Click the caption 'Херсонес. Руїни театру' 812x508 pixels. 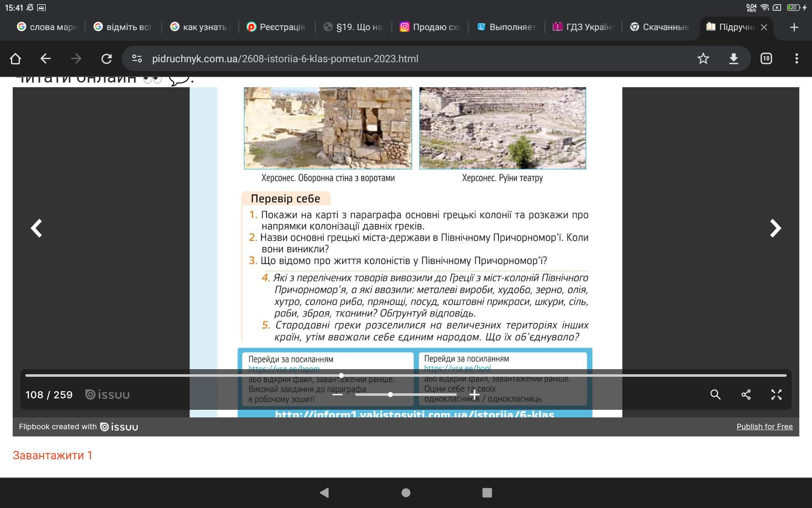coord(502,178)
